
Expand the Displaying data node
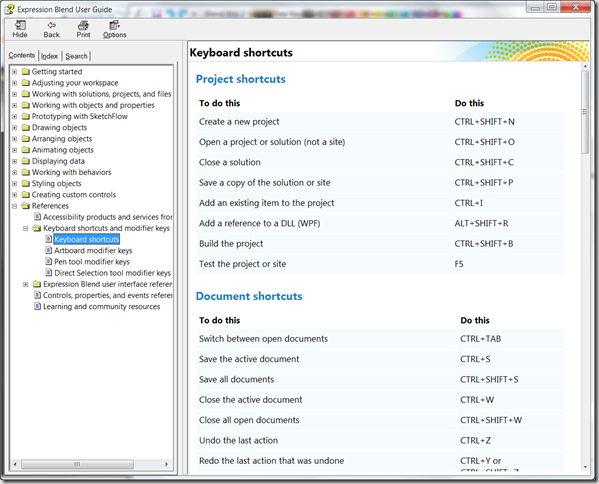pyautogui.click(x=15, y=161)
